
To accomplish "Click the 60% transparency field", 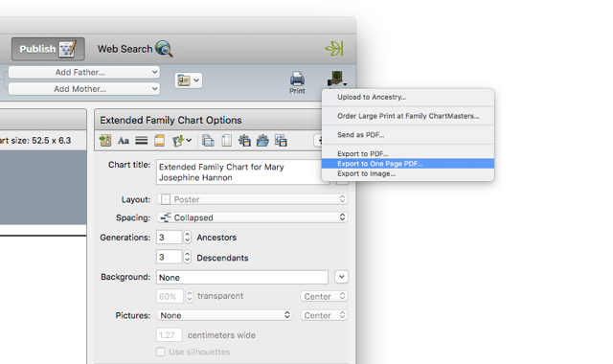I will (x=170, y=296).
